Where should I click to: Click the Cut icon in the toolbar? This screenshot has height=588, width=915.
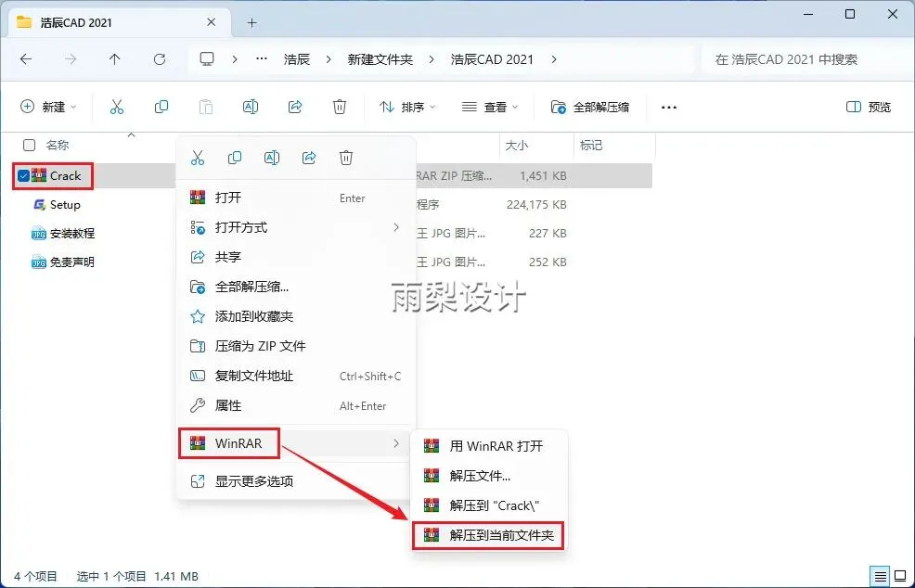117,107
